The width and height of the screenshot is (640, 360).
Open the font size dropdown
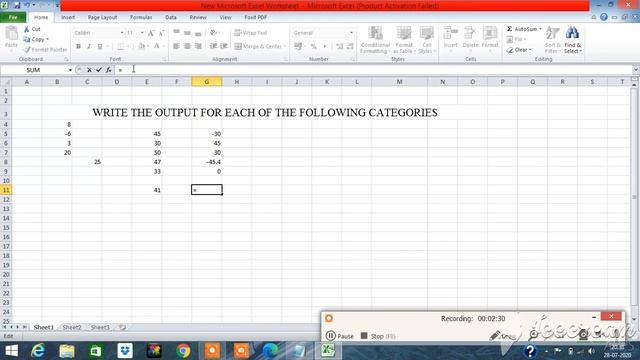tap(142, 33)
